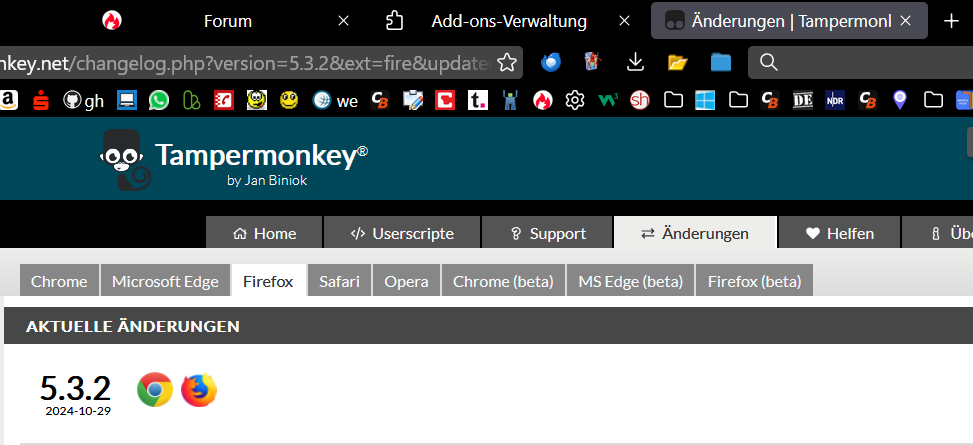Open the red 'sh' circle bookmark
This screenshot has width=973, height=445.
click(640, 100)
